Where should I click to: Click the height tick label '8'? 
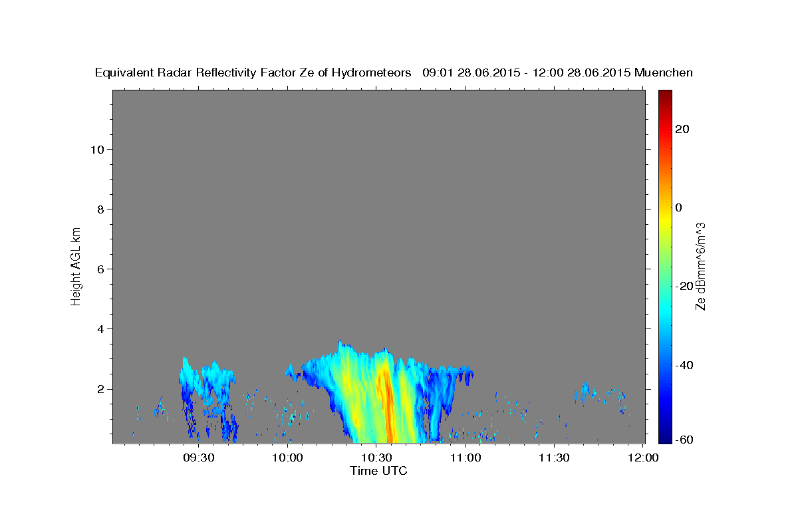coord(100,209)
